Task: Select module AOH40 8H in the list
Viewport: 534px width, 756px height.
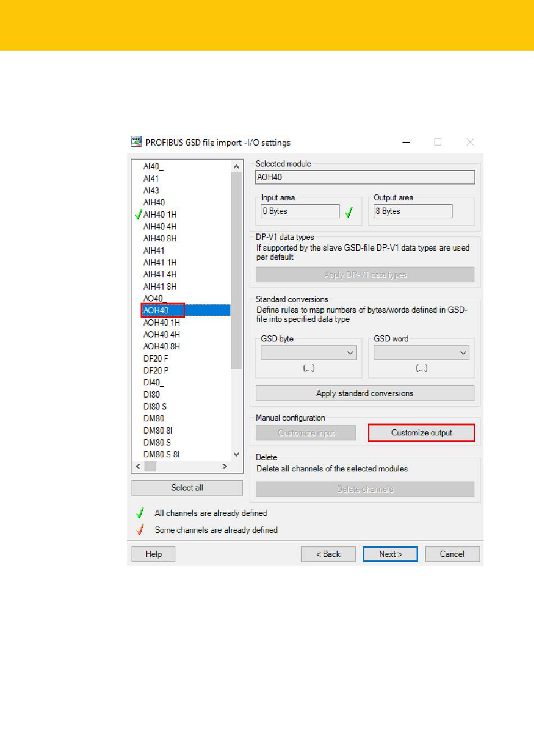Action: tap(161, 346)
